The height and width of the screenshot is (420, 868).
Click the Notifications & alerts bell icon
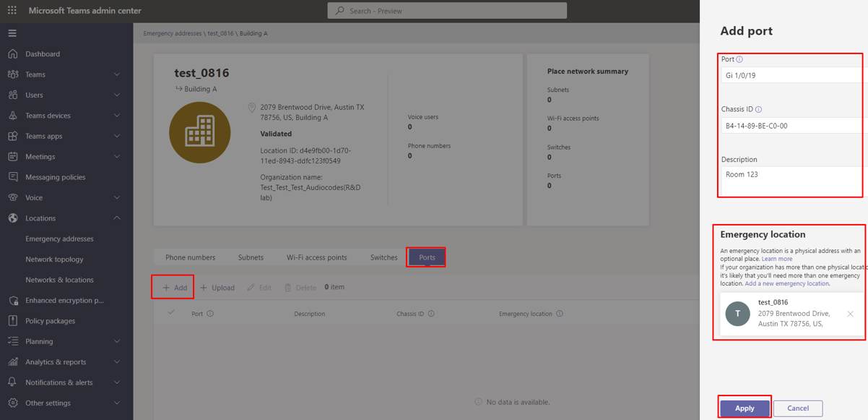click(13, 382)
